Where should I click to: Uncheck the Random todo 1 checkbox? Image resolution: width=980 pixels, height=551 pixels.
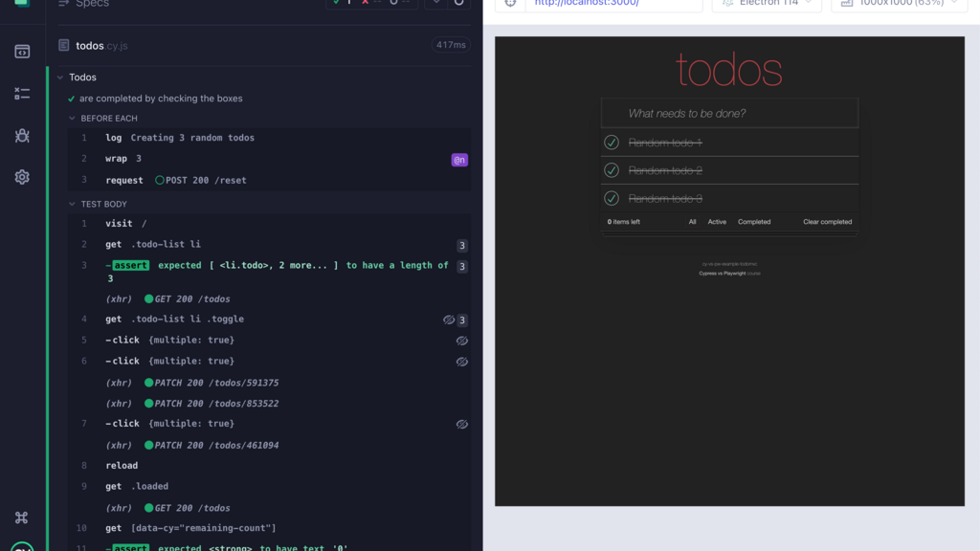tap(612, 143)
